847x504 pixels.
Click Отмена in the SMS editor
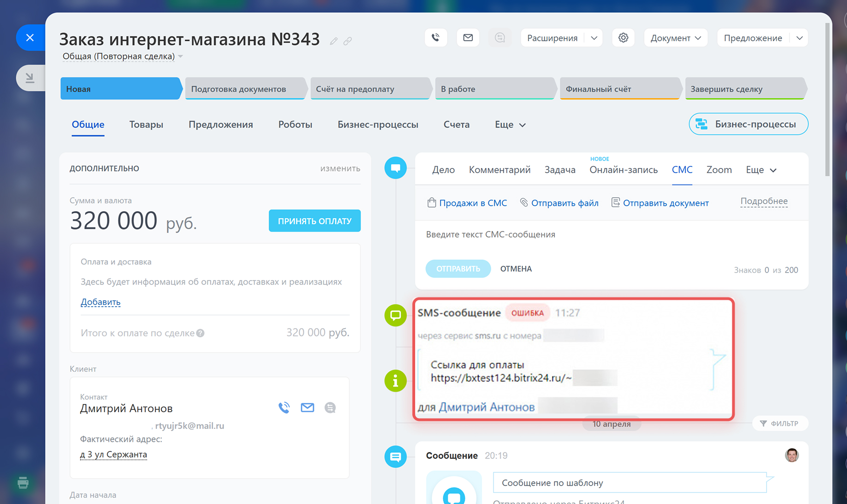[516, 269]
